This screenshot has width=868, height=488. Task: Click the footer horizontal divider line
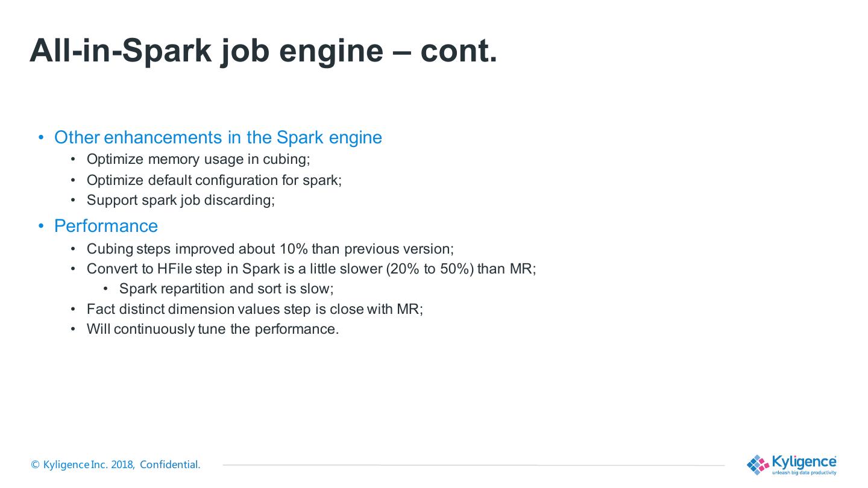click(473, 465)
